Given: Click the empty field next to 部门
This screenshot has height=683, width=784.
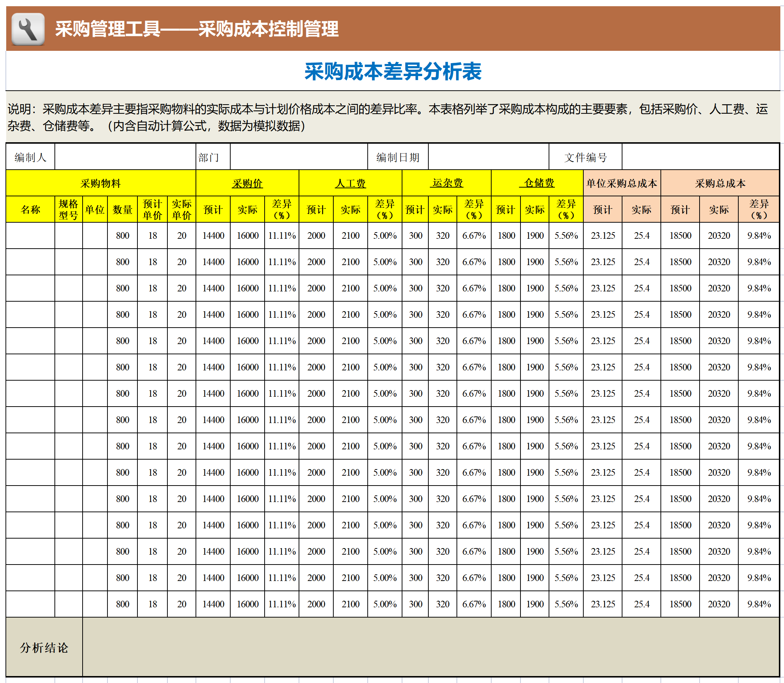Looking at the screenshot, I should coord(299,157).
